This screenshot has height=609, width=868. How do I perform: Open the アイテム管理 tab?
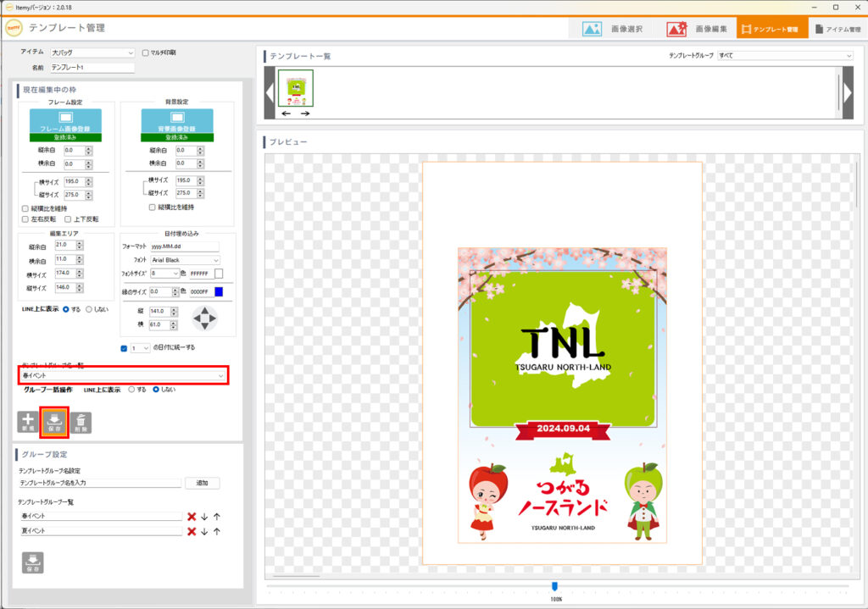(x=837, y=29)
